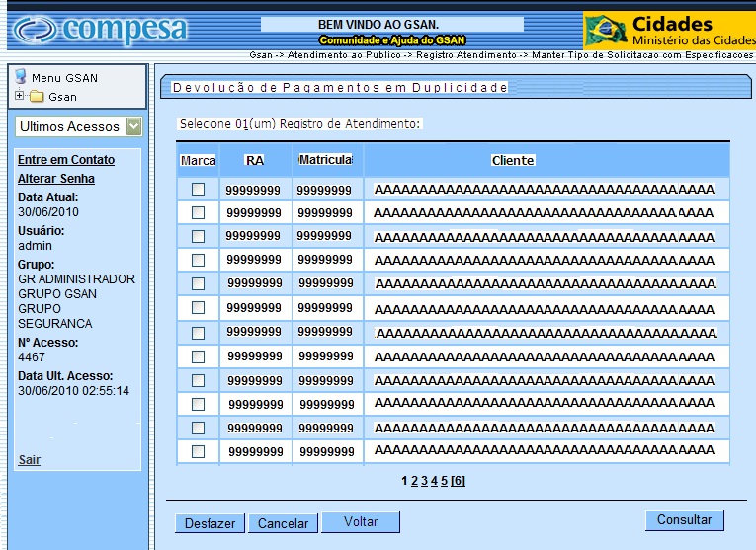The image size is (756, 550).
Task: Click the Usuário value admin
Action: pos(35,246)
